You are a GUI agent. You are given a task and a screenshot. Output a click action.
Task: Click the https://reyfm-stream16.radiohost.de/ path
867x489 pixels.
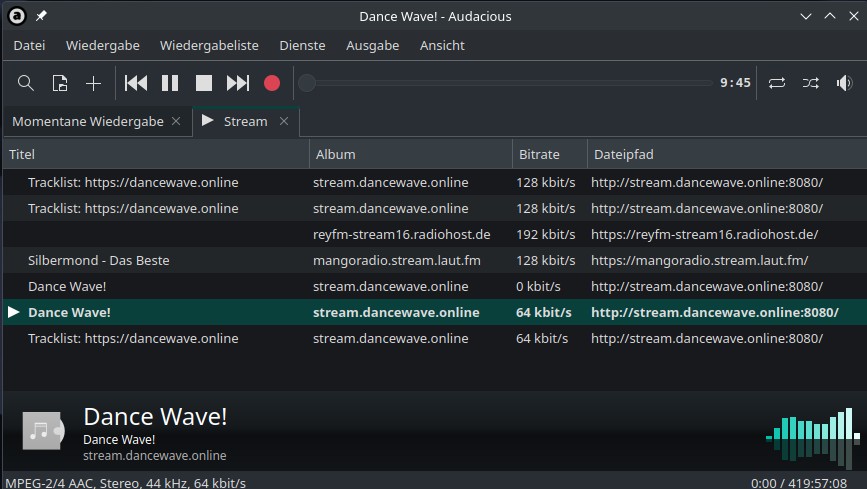pyautogui.click(x=704, y=235)
